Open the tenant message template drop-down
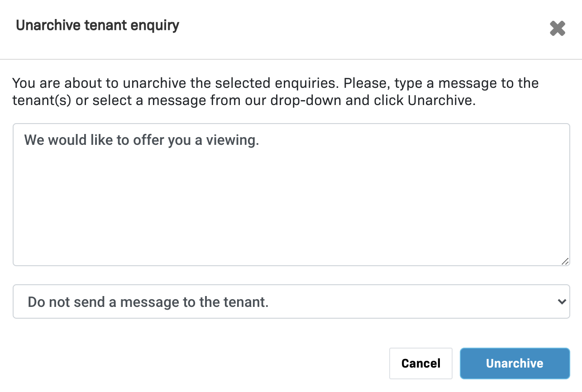This screenshot has height=392, width=582. click(x=291, y=301)
